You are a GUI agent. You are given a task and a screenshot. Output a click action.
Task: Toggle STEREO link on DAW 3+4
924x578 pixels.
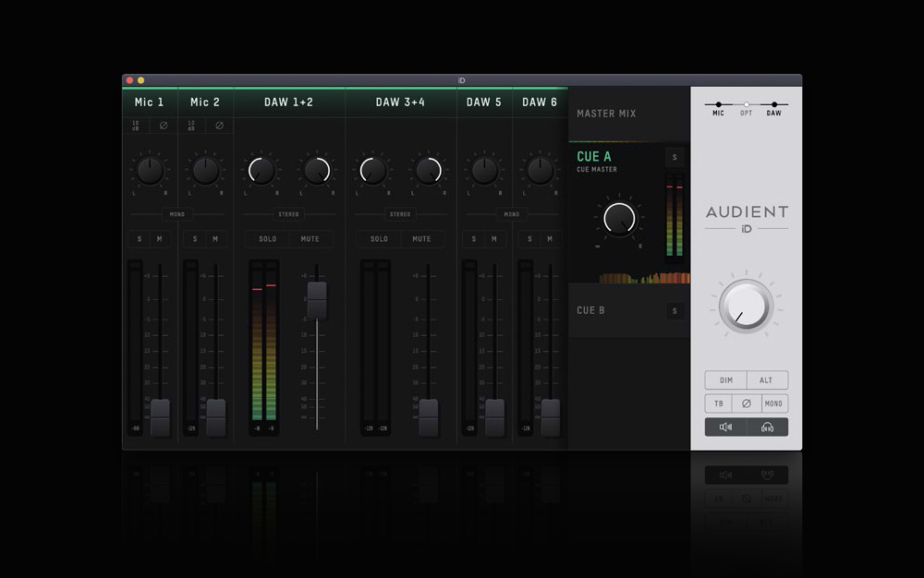tap(400, 214)
